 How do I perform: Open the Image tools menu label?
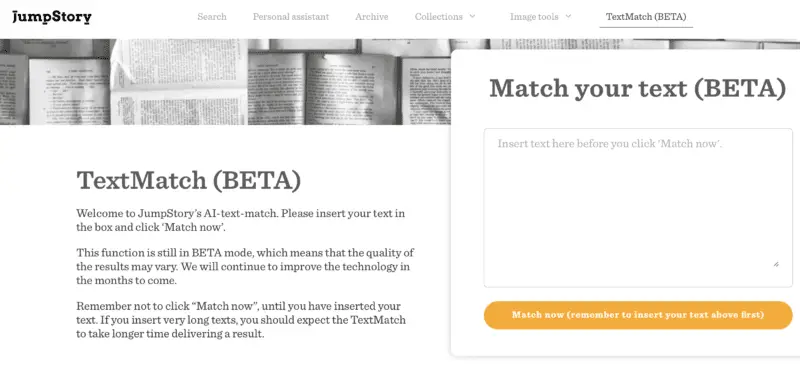coord(534,17)
